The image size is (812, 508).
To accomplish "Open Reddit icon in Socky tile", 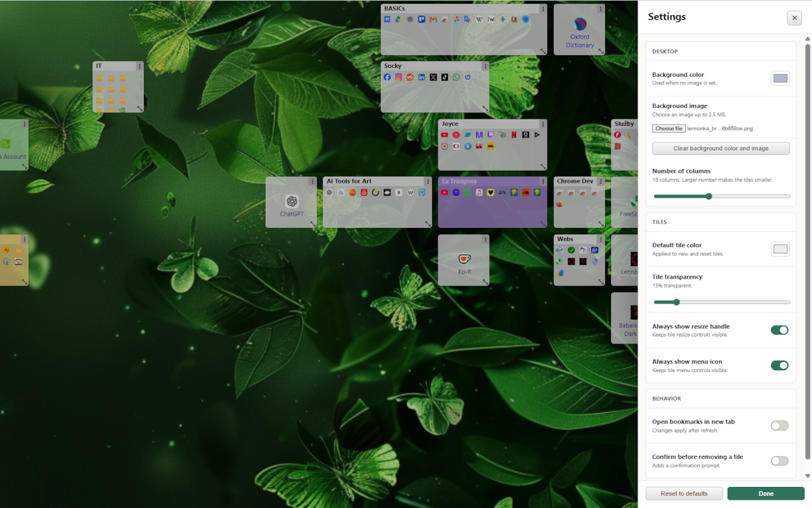I will click(x=410, y=77).
